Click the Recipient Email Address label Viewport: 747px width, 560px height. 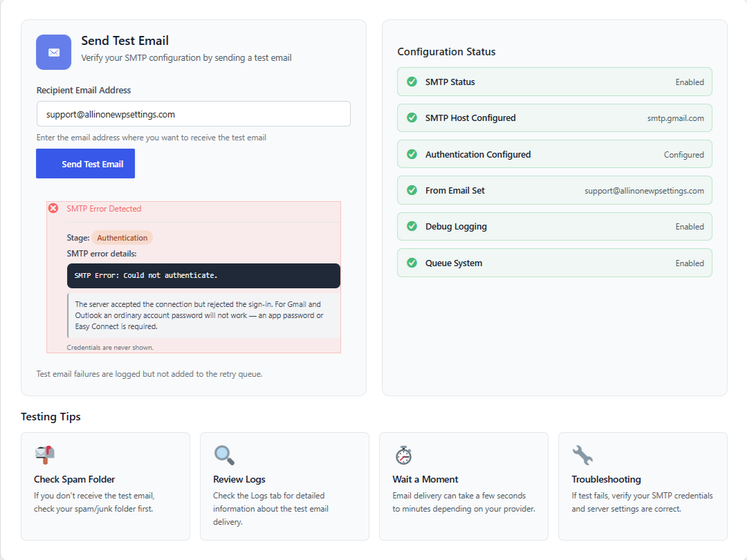coord(84,91)
